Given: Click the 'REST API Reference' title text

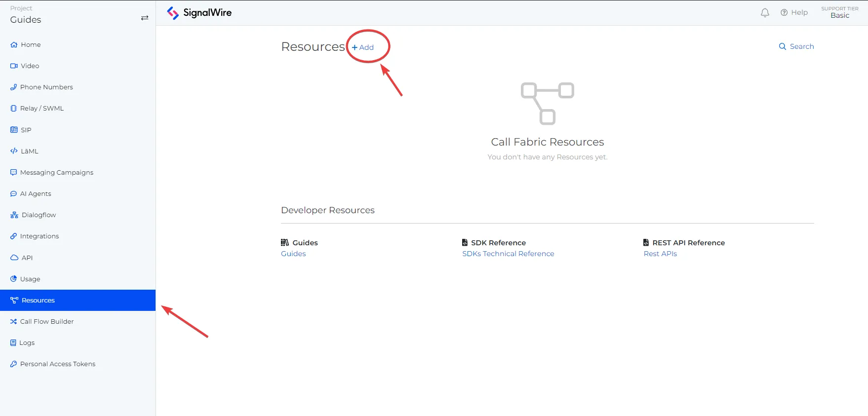Looking at the screenshot, I should [689, 243].
